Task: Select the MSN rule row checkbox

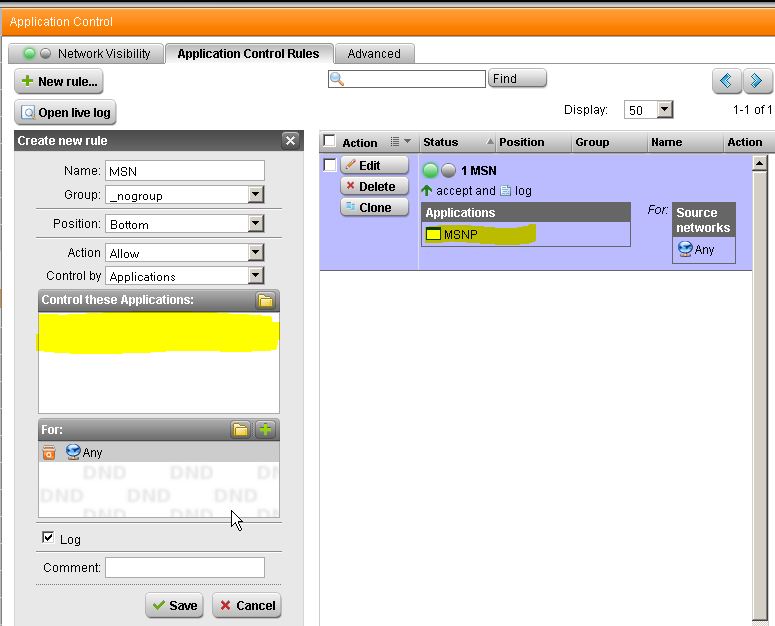Action: click(x=329, y=165)
